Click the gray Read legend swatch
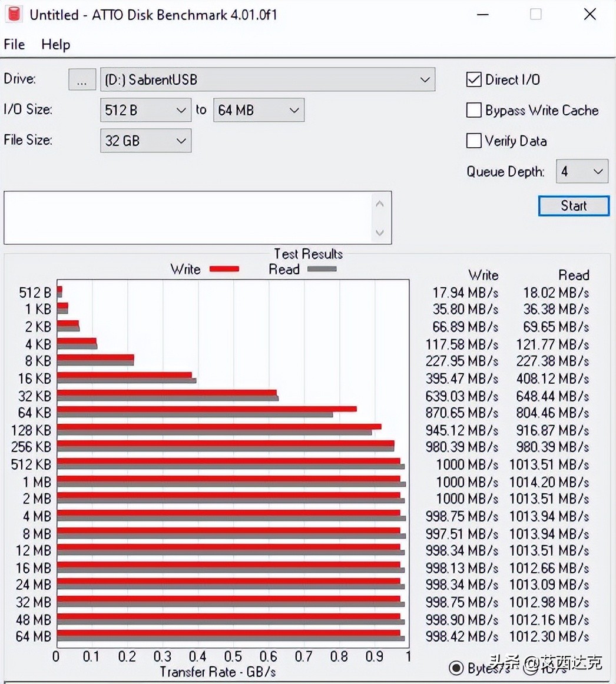Screen dimensions: 616x684 (x=322, y=269)
